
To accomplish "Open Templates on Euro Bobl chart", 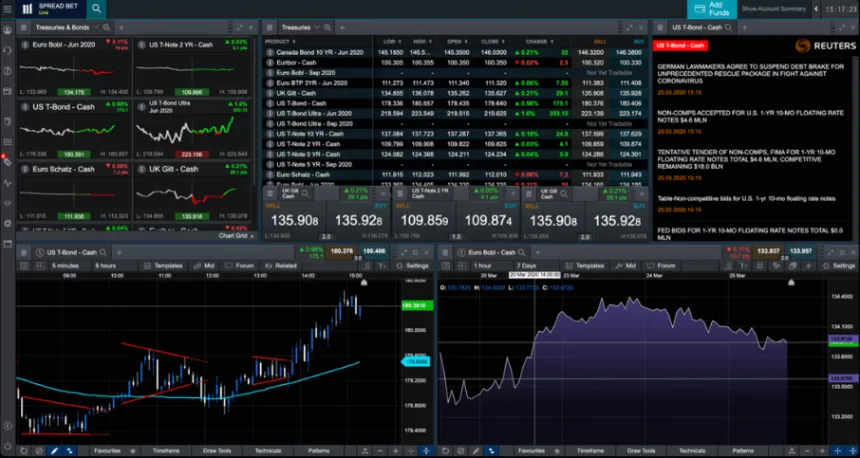I will point(585,265).
